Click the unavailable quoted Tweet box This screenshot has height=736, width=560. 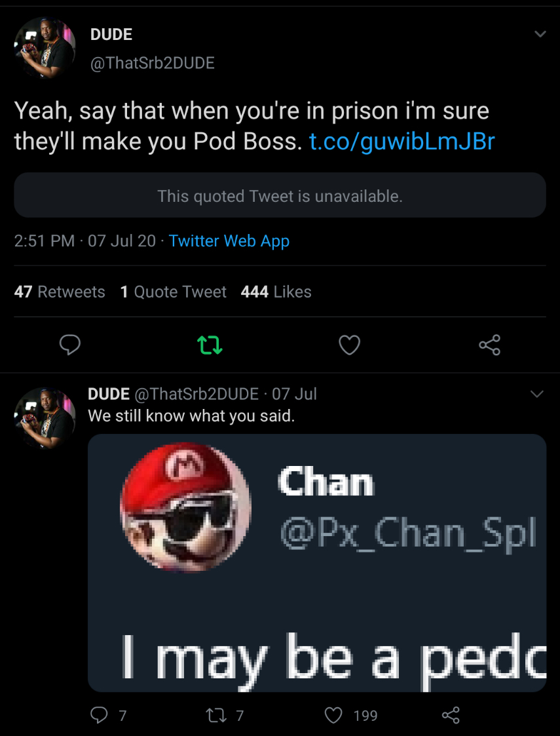point(280,195)
